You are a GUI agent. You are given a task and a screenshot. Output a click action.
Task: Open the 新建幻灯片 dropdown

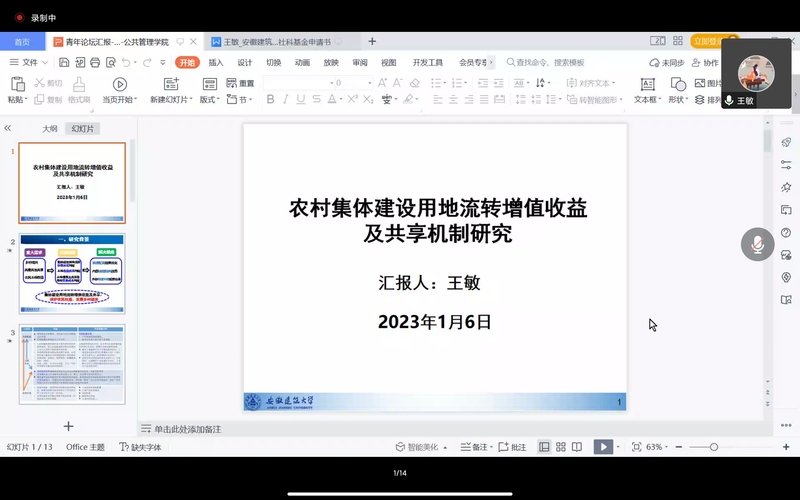173,100
